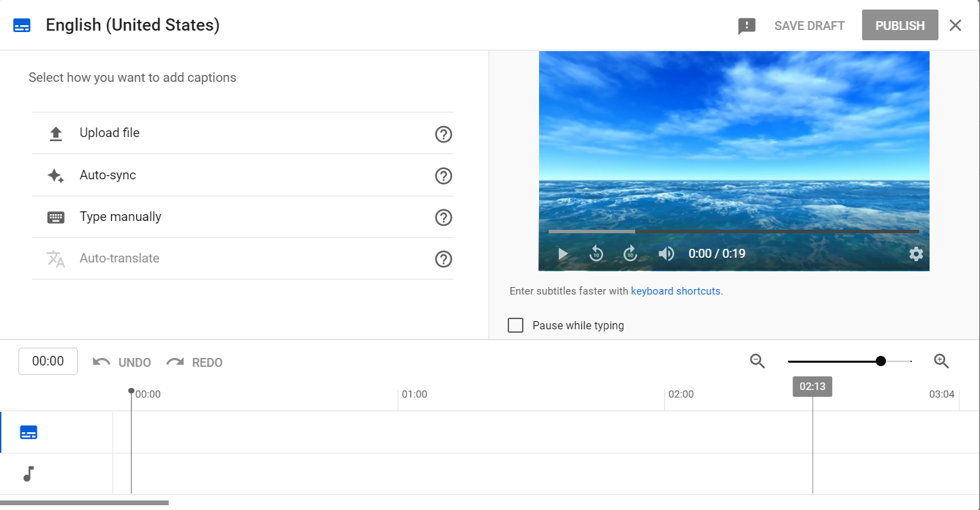Click the SAVE DRAFT button
This screenshot has height=510, width=980.
click(809, 26)
